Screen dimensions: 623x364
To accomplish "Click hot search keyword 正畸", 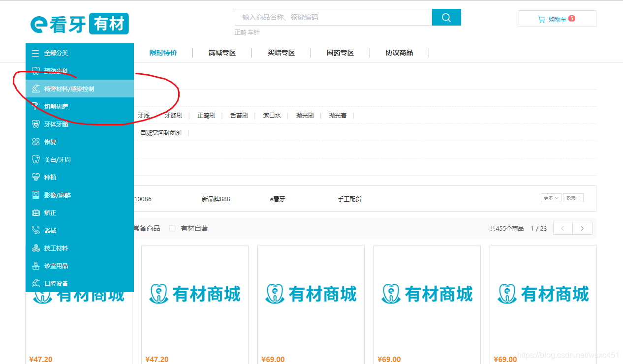I will click(240, 32).
